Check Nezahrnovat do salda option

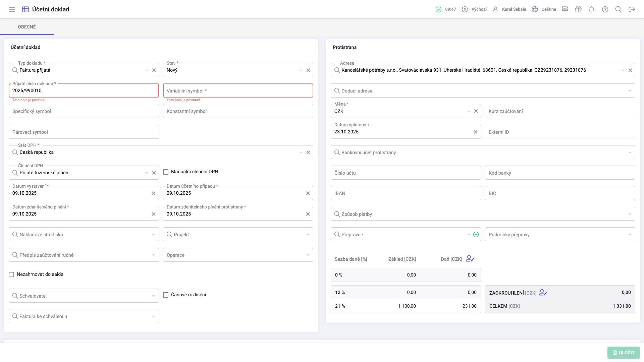point(11,275)
